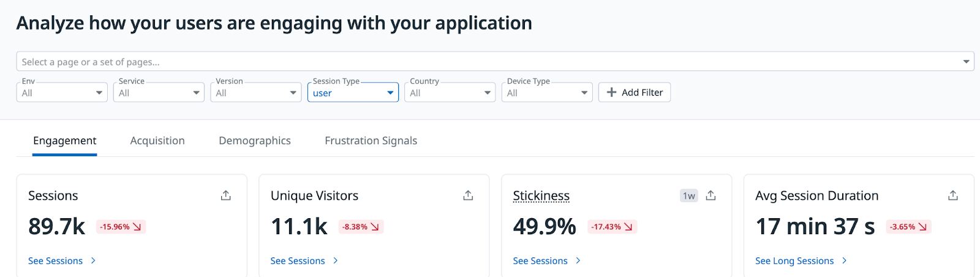Click the export icon on Sessions card
Screen dimensions: 980x277
click(226, 195)
